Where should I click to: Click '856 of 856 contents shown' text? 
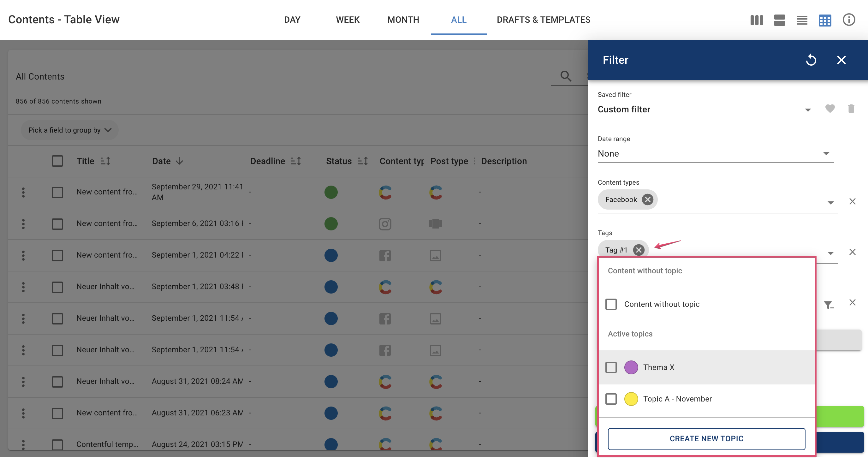click(x=58, y=101)
